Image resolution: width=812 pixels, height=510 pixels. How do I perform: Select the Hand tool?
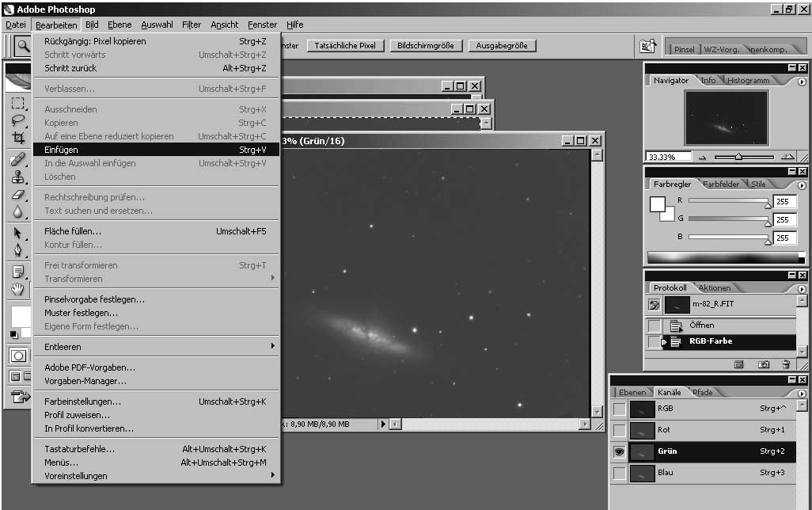[x=18, y=289]
